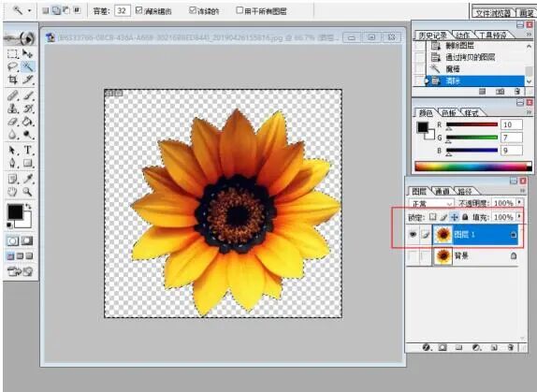Screen dimensions: 537x392
Task: Enable Use All Layers checkbox
Action: [x=239, y=10]
